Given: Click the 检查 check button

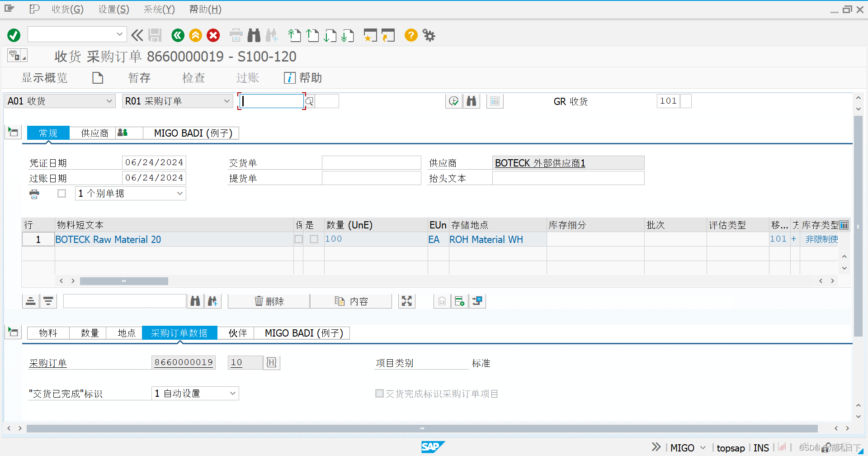Looking at the screenshot, I should pyautogui.click(x=193, y=78).
